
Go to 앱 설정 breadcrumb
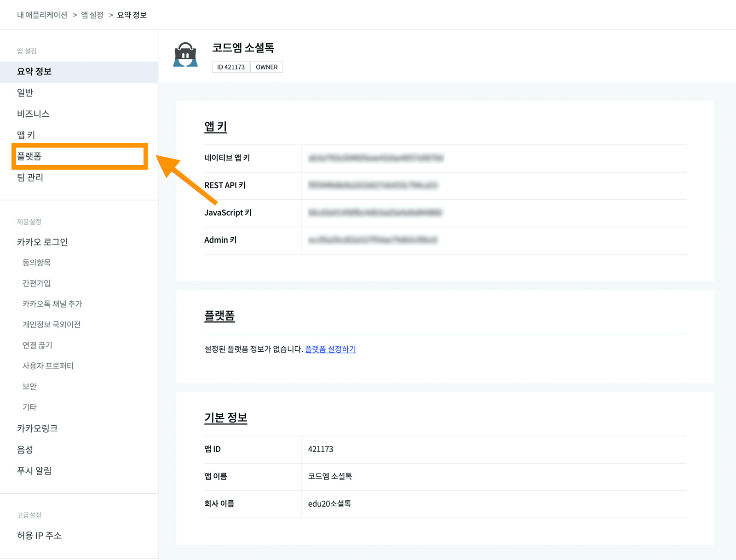click(x=92, y=15)
